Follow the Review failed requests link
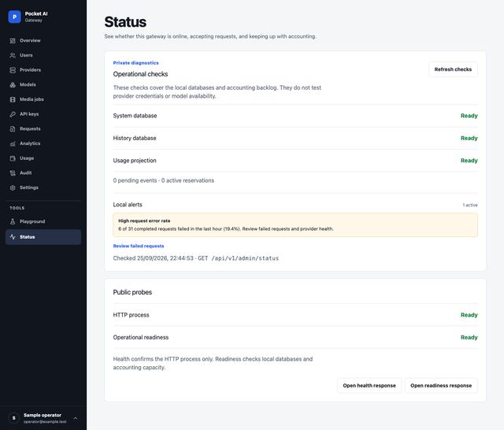Image resolution: width=504 pixels, height=430 pixels. tap(139, 247)
